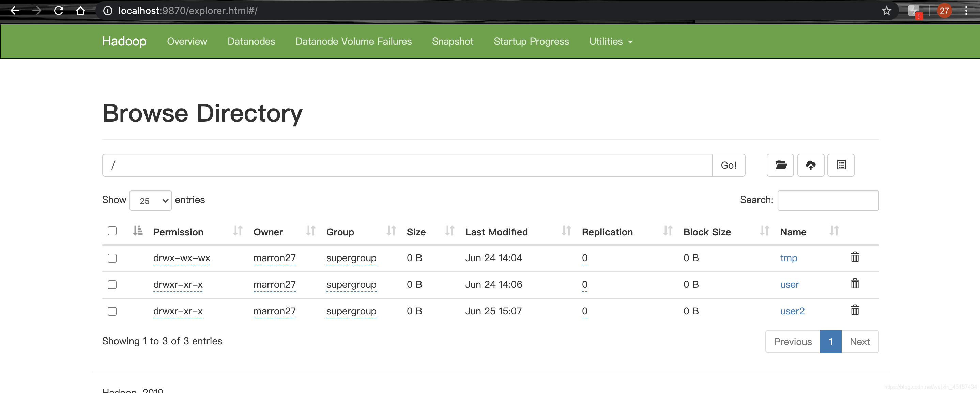Image resolution: width=980 pixels, height=393 pixels.
Task: Open the Show entries count dropdown
Action: pos(150,200)
